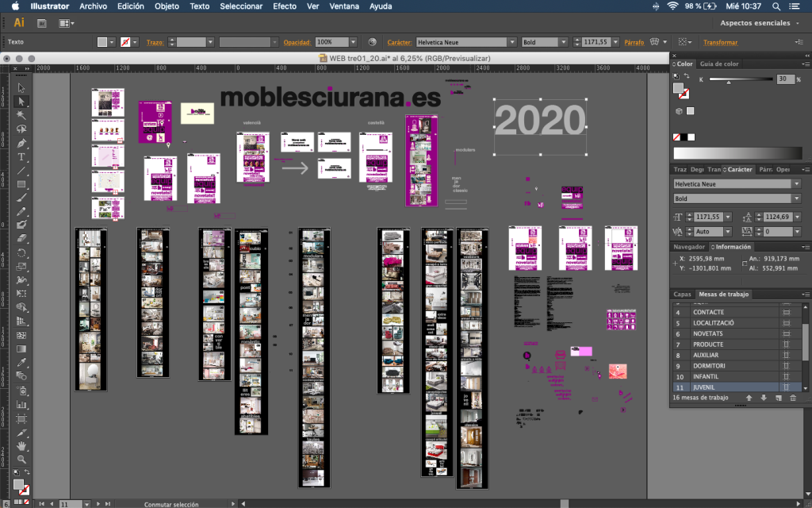
Task: Delete artboard with trash icon
Action: (x=793, y=398)
